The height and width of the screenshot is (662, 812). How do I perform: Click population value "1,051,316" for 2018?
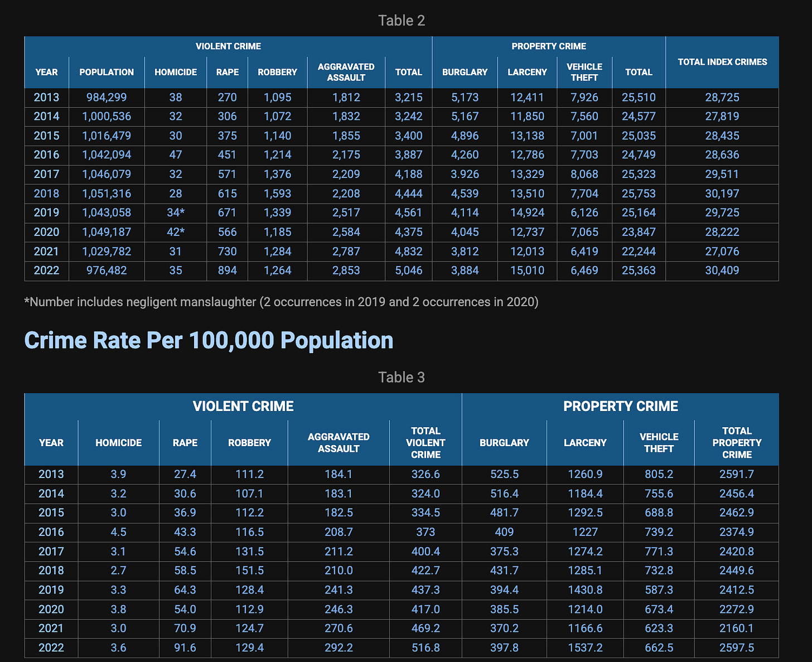(x=107, y=194)
